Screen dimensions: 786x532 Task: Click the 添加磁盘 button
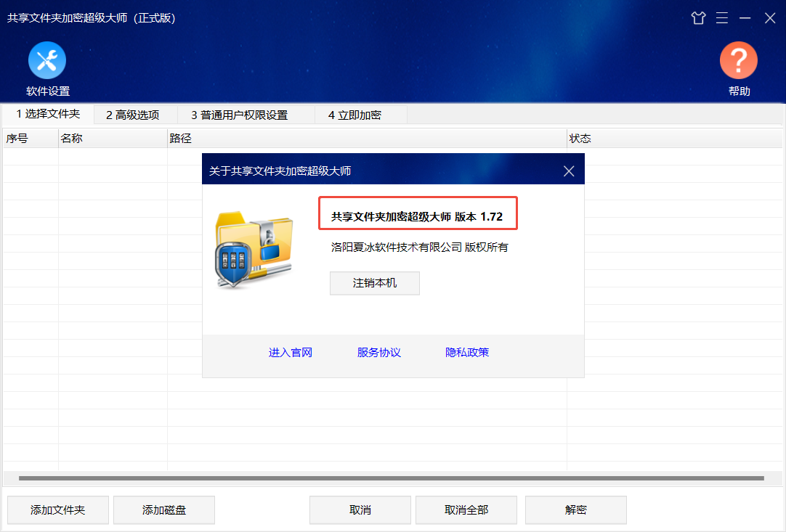point(164,510)
